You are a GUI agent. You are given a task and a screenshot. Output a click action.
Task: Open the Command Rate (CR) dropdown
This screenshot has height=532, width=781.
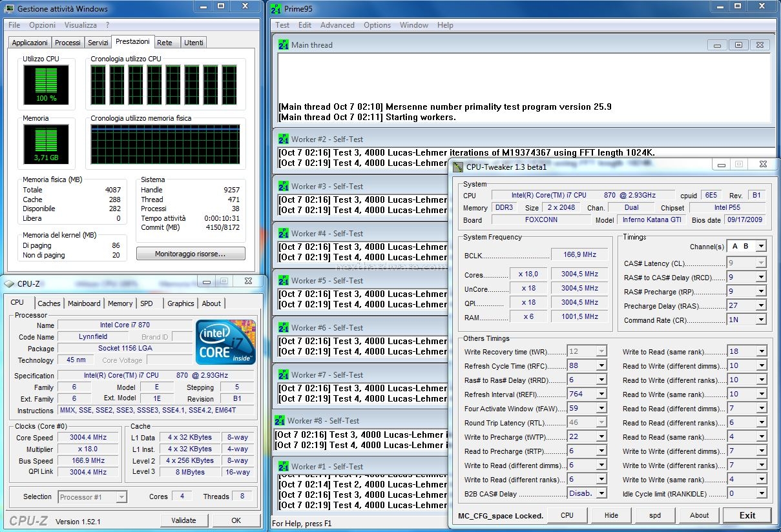(x=761, y=320)
